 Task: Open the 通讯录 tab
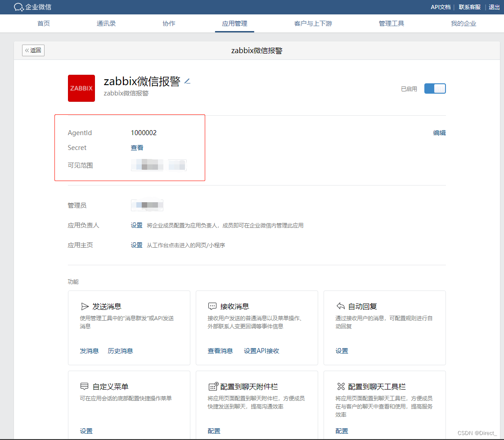coord(106,23)
